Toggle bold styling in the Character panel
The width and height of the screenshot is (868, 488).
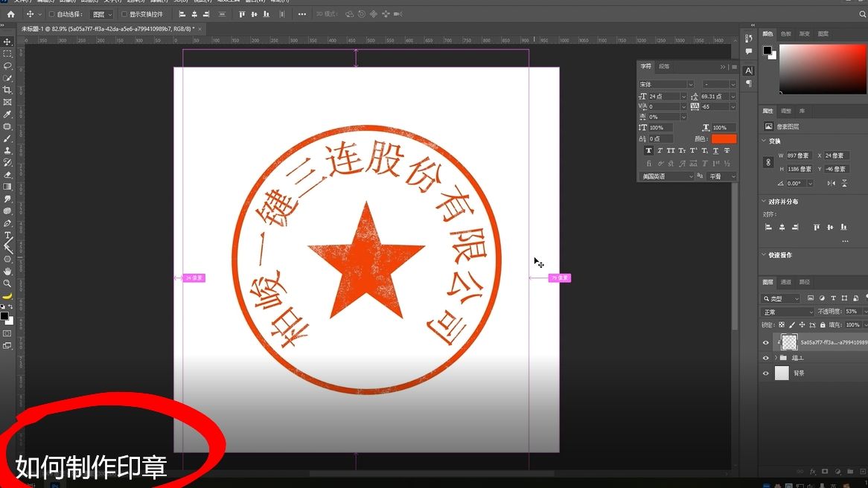(x=650, y=150)
